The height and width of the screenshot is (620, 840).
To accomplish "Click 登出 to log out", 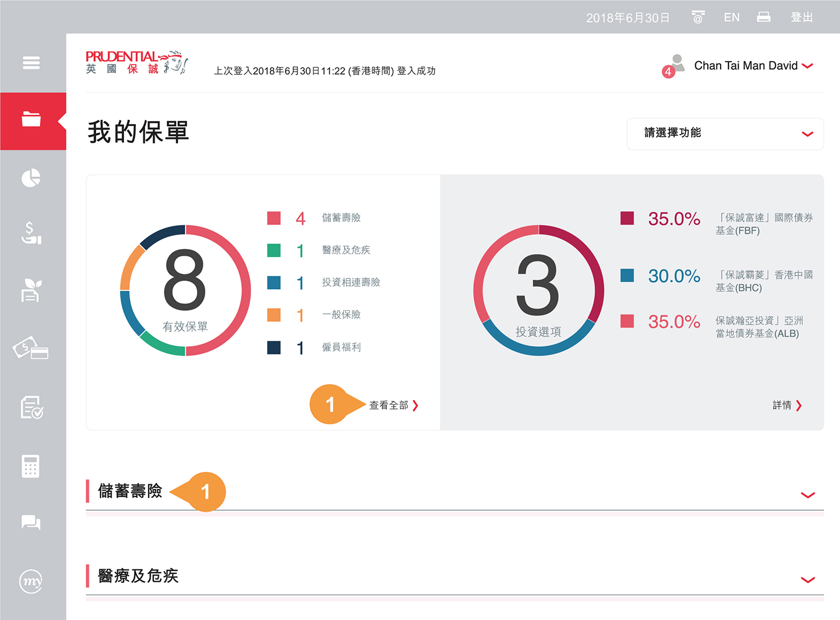I will point(801,18).
